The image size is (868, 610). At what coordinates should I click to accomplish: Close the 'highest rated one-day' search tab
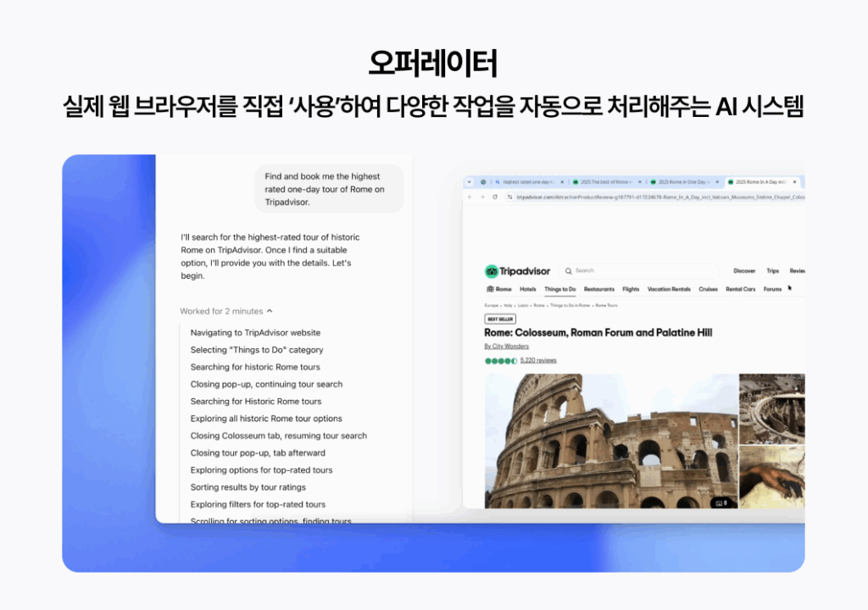coord(562,181)
